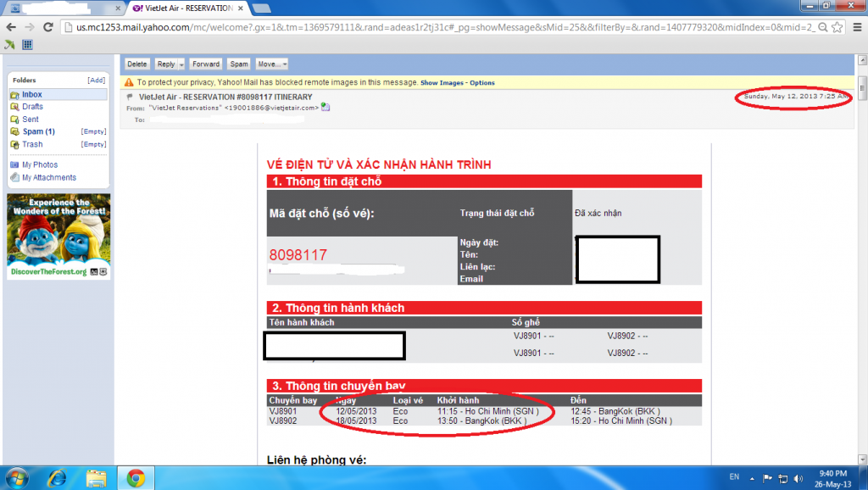Click the zoom magnifier icon in address bar
868x490 pixels.
click(x=822, y=27)
